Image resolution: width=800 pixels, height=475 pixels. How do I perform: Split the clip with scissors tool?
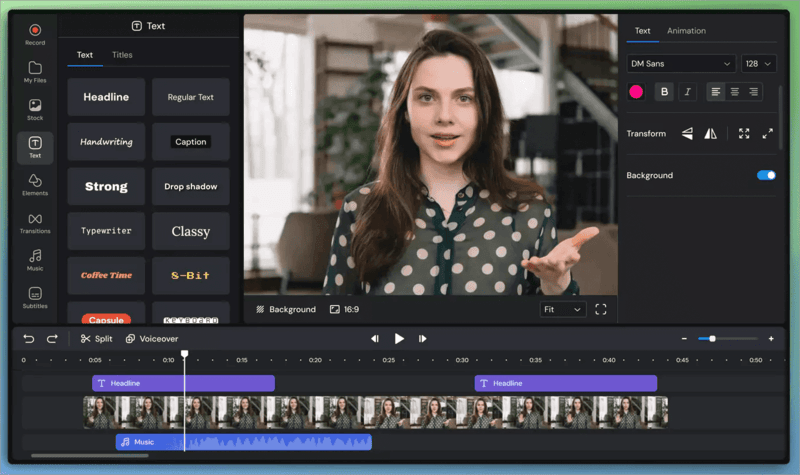[96, 339]
